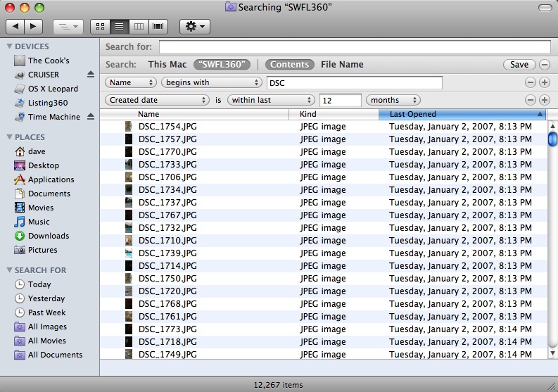Click the scrollbar down arrow
This screenshot has height=392, width=558.
click(552, 353)
